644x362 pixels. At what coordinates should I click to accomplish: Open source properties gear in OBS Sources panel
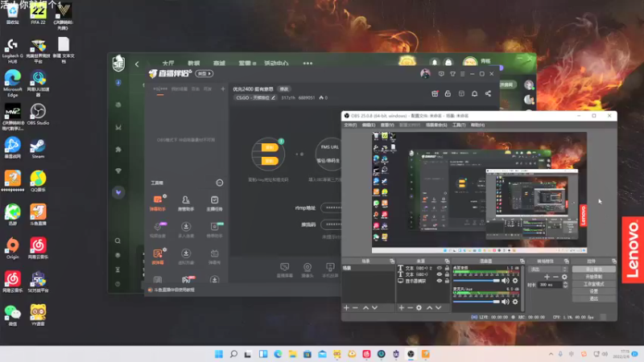pyautogui.click(x=419, y=308)
